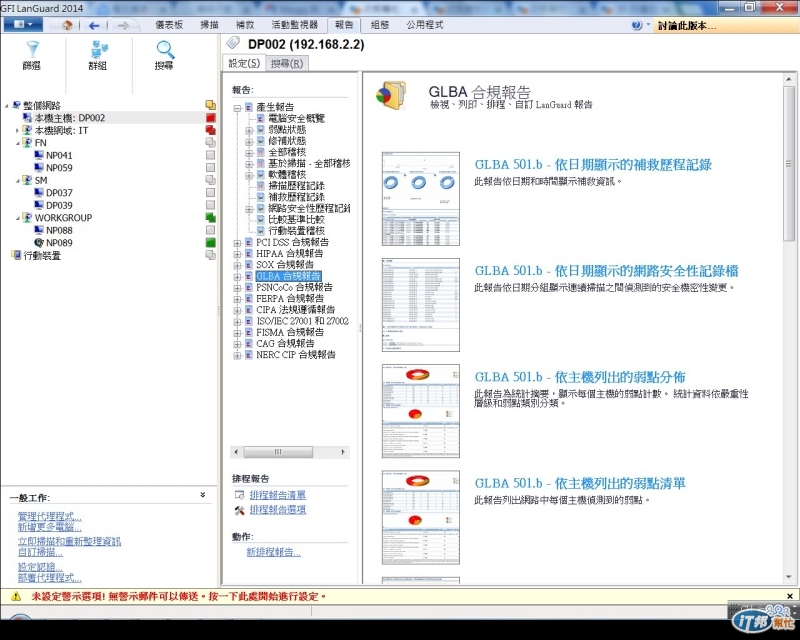This screenshot has width=800, height=640.
Task: Switch to the 搜尋(R) tab
Action: [x=287, y=64]
